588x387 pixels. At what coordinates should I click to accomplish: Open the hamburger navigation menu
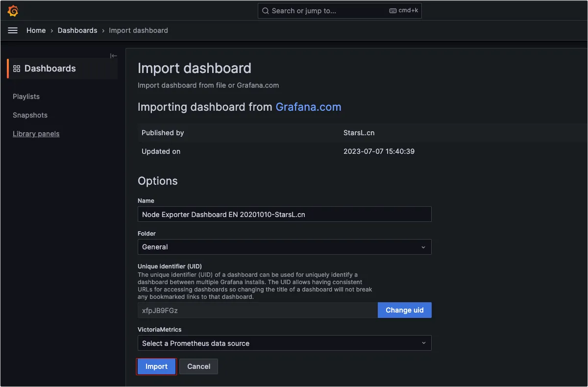(13, 30)
